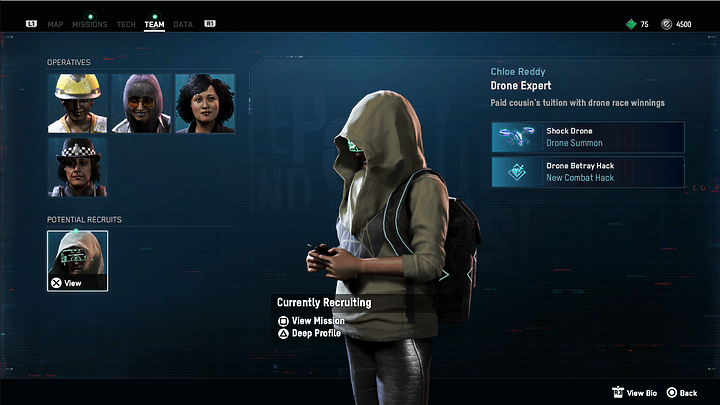
Task: Click the square View Mission prompt icon
Action: [283, 321]
